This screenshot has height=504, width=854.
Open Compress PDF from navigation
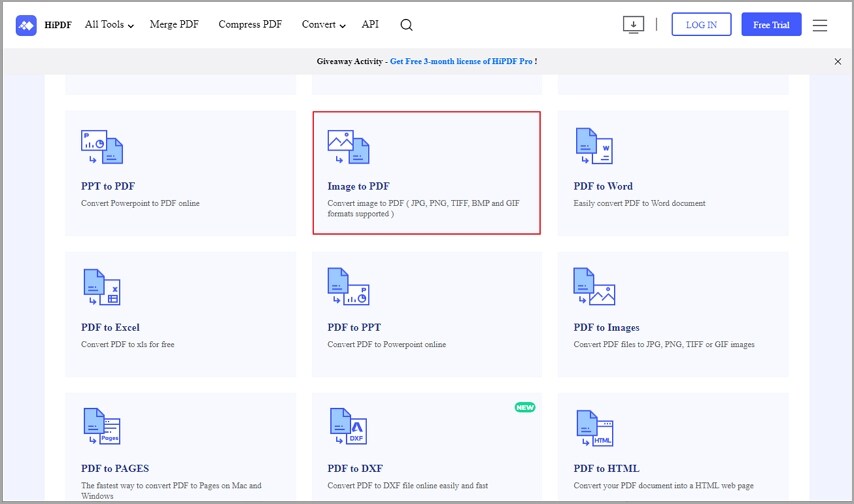(251, 25)
